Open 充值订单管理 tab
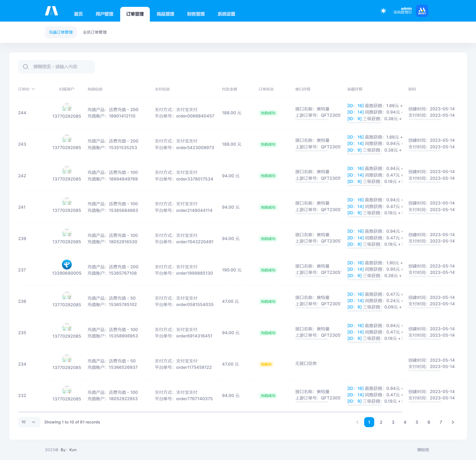The image size is (476, 460). click(60, 32)
